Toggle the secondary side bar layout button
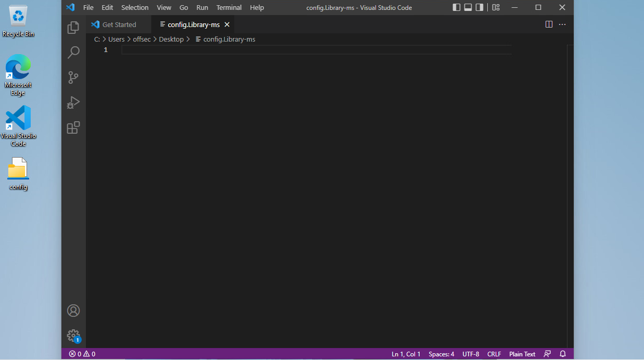 pyautogui.click(x=479, y=7)
